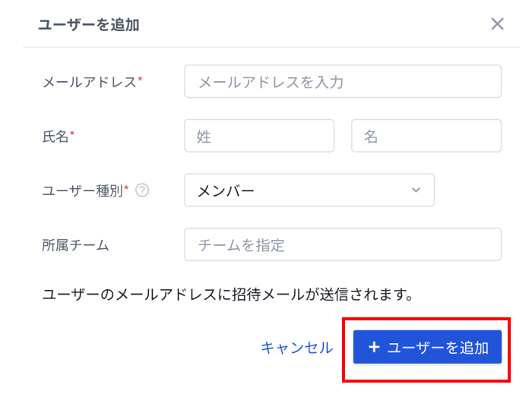Click the help question-mark icon beside ユーザー種別
Screen dimensions: 532x394
[x=142, y=191]
